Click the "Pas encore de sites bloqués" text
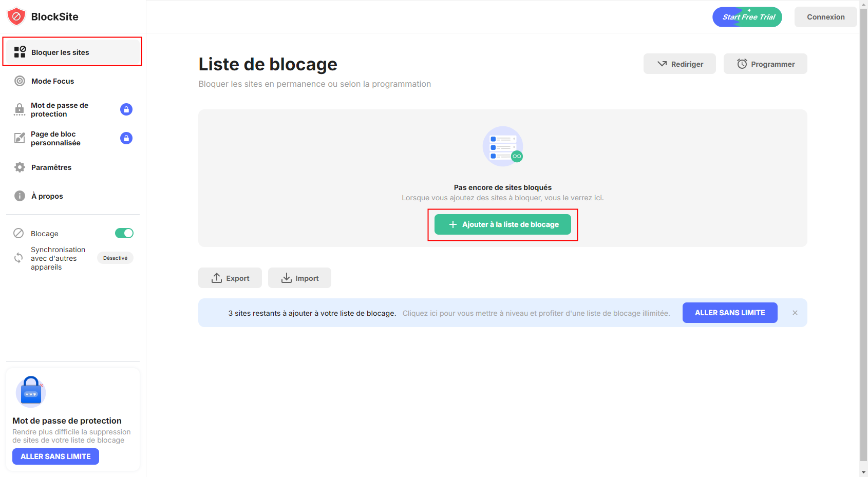The height and width of the screenshot is (477, 868). pyautogui.click(x=503, y=187)
